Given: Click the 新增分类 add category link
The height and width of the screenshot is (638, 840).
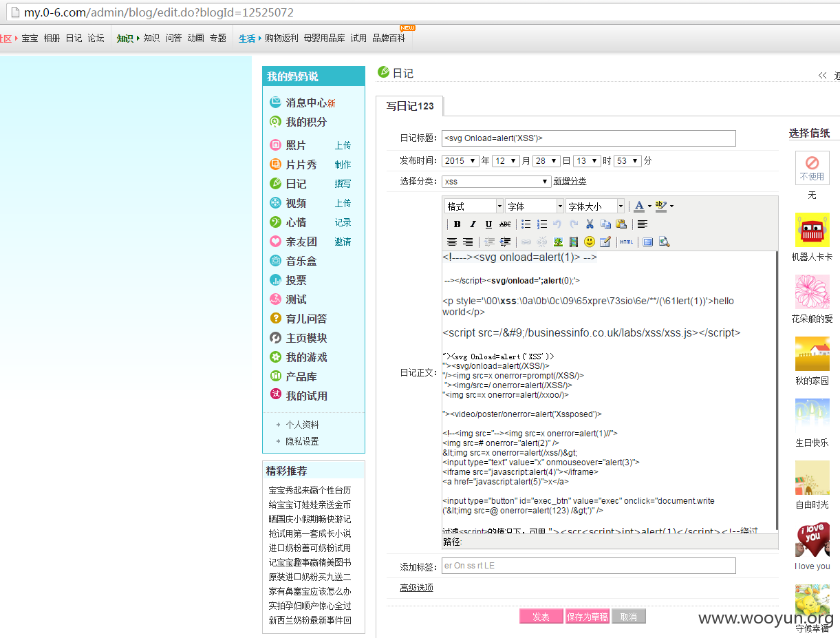Looking at the screenshot, I should pyautogui.click(x=570, y=182).
